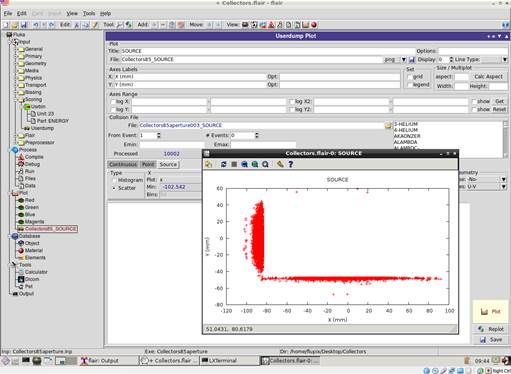Click the help question mark icon in the gnuplot window
This screenshot has height=374, width=511.
click(x=291, y=164)
